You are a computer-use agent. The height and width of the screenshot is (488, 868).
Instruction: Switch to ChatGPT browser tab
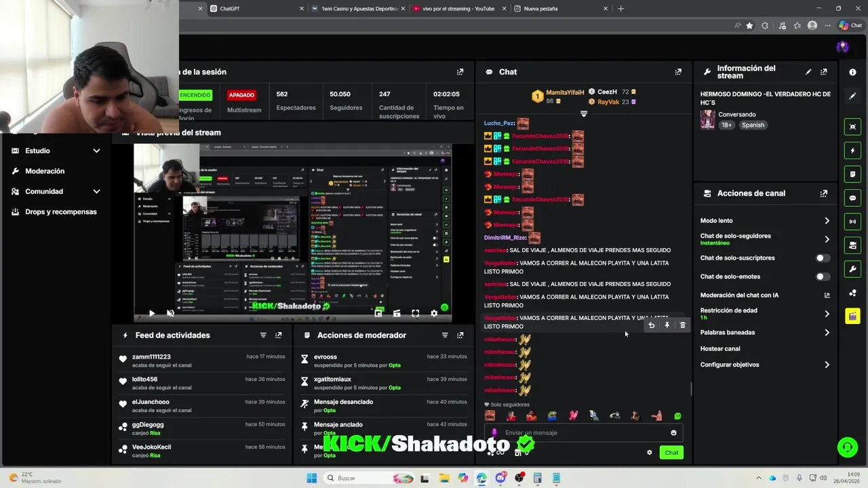[x=256, y=9]
